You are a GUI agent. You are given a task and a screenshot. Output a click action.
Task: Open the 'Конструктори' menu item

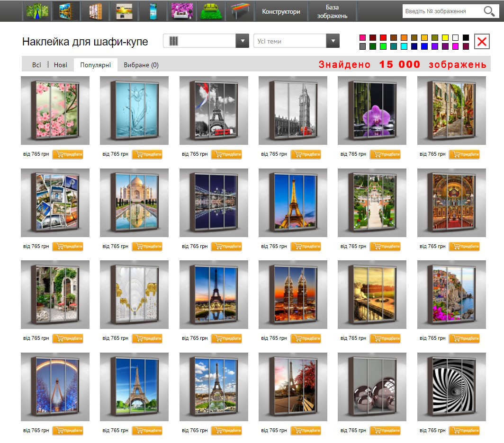point(281,11)
